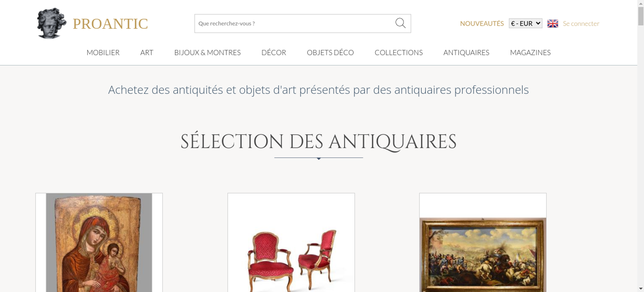
Task: Select the OBJETS DÉCO menu item
Action: pos(330,52)
